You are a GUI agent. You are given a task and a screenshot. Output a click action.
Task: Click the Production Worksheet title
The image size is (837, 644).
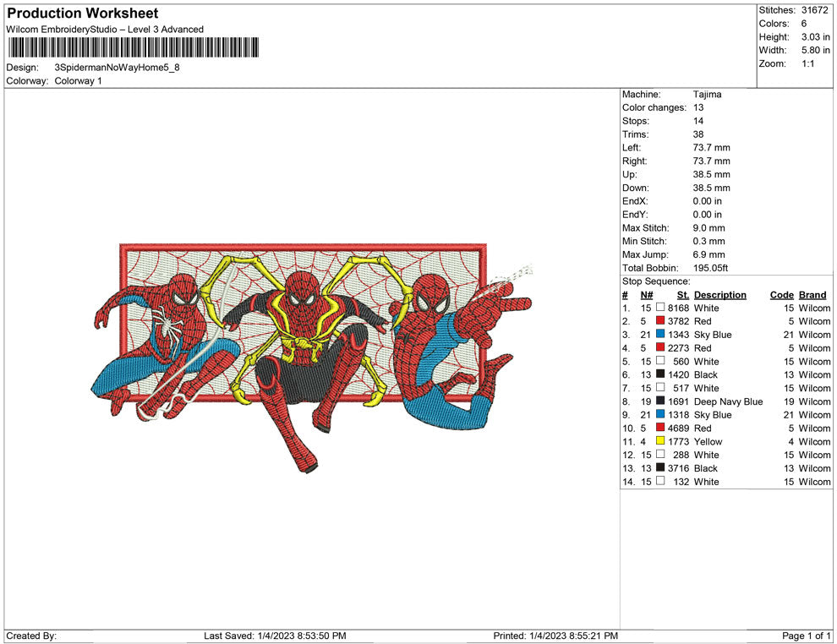[83, 14]
